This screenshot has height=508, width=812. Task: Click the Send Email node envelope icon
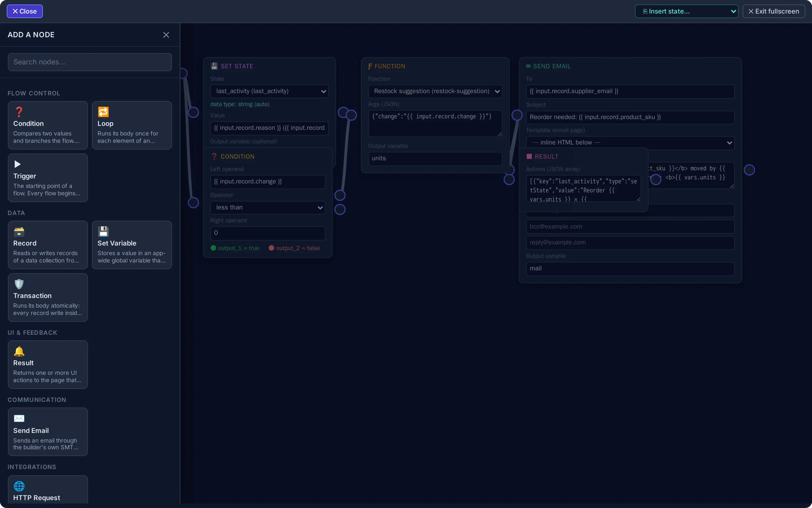(528, 66)
